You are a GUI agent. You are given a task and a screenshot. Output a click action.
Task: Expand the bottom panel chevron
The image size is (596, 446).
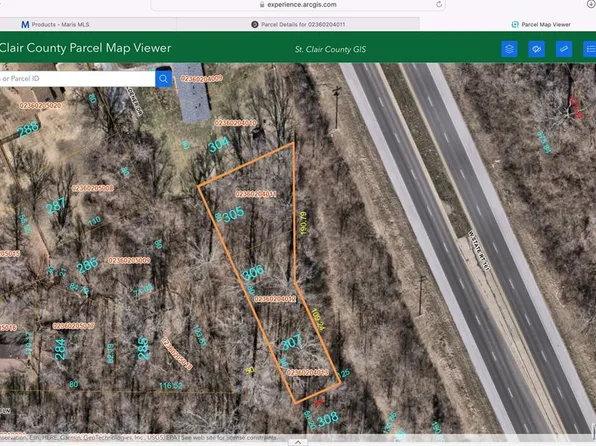298,442
